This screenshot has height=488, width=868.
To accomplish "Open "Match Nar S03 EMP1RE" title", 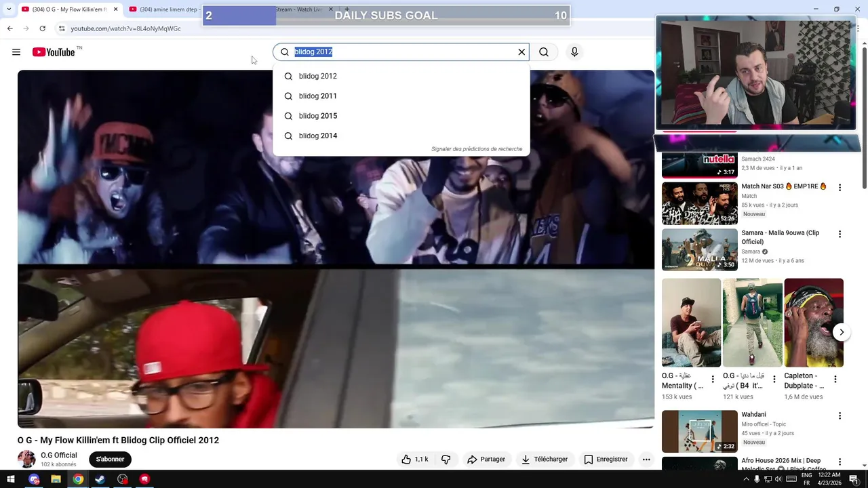I will tap(784, 186).
